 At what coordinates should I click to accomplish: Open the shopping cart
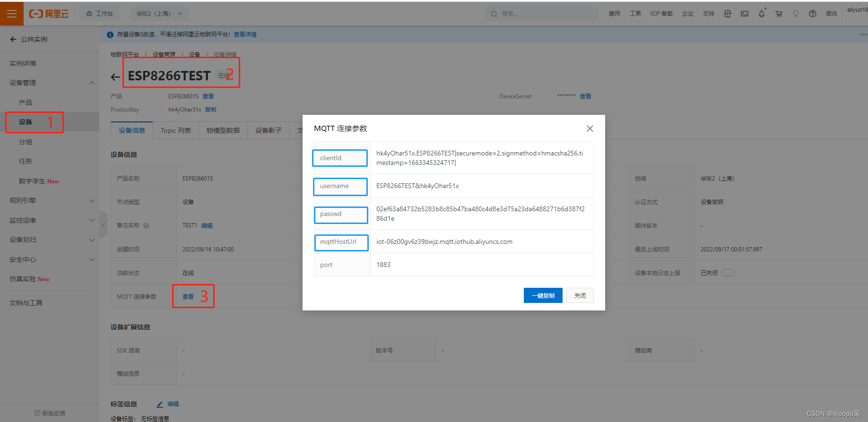(x=779, y=14)
